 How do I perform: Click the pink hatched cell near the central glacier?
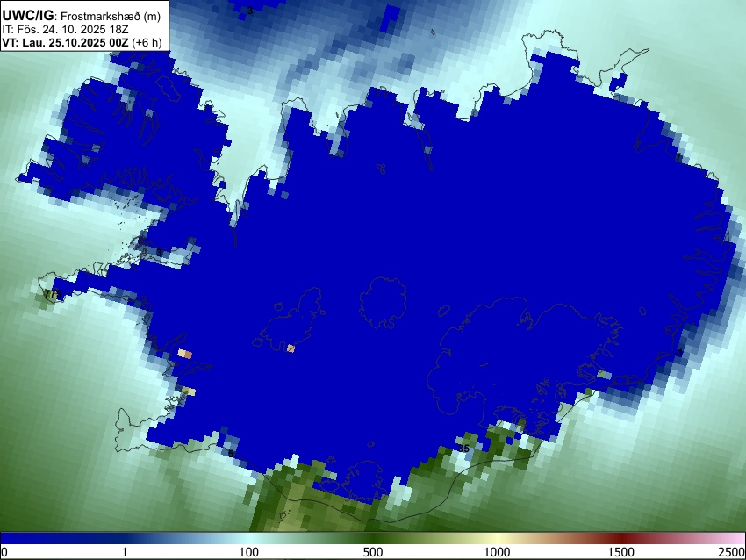click(x=291, y=348)
